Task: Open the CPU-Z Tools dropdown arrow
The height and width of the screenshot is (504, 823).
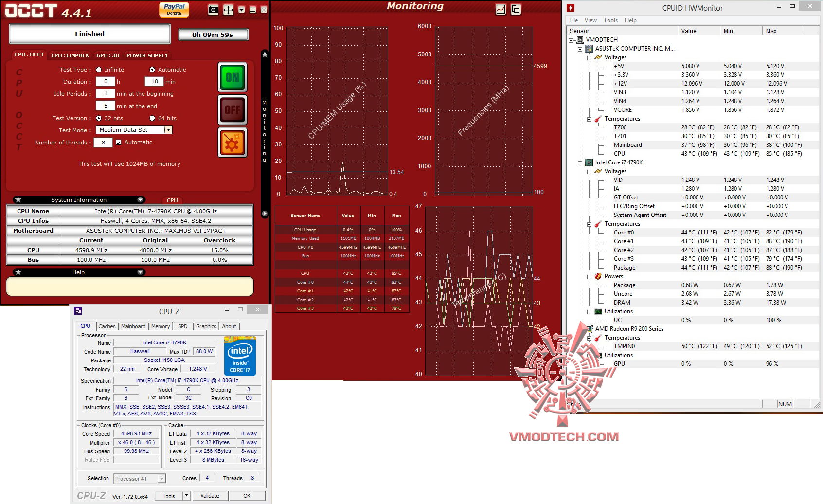Action: 186,496
